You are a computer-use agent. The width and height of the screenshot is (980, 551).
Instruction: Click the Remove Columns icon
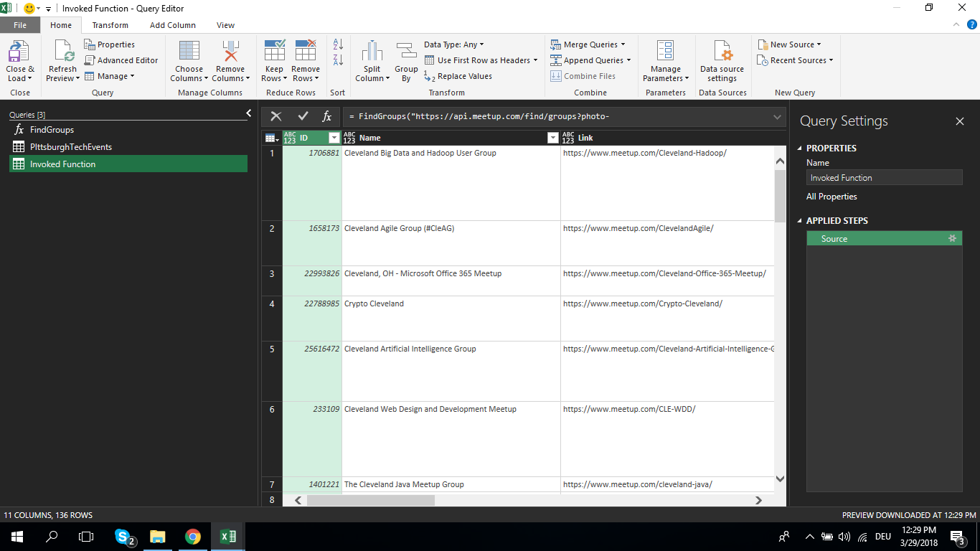pos(230,53)
